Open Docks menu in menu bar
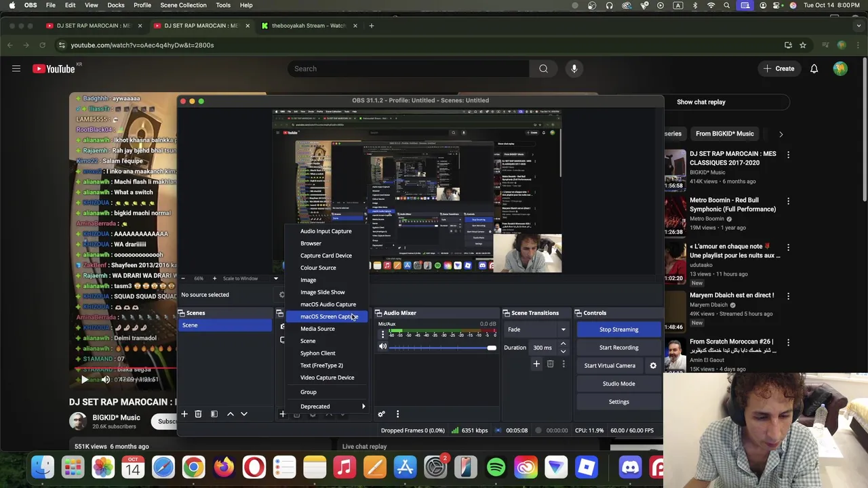This screenshot has width=868, height=488. point(116,5)
